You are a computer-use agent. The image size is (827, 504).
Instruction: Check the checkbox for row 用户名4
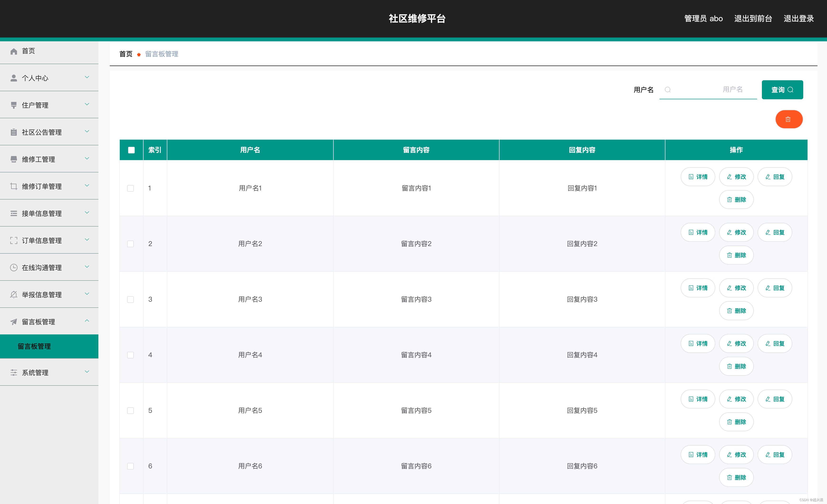click(x=130, y=355)
